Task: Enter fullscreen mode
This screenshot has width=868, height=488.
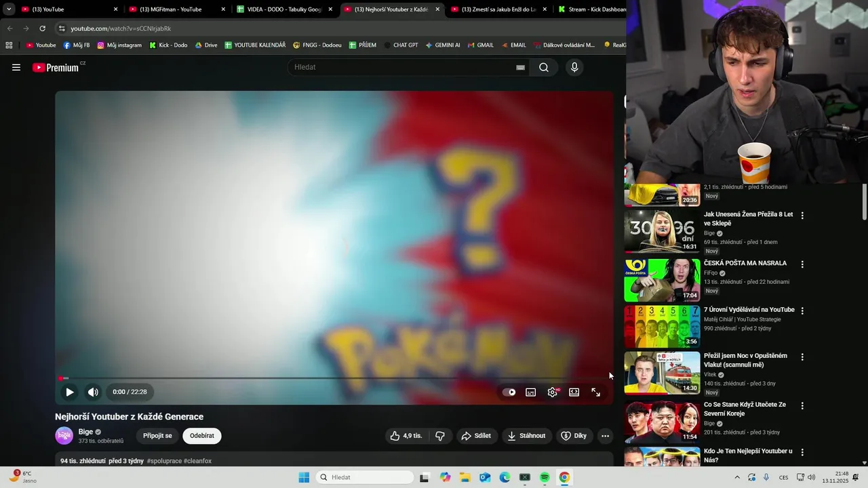Action: click(596, 392)
